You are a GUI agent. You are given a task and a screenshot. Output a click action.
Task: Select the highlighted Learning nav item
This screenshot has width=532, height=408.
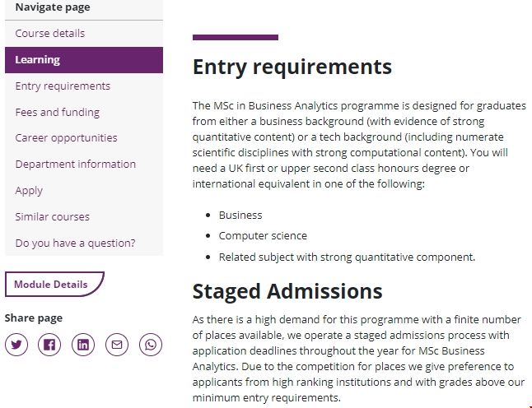[38, 60]
